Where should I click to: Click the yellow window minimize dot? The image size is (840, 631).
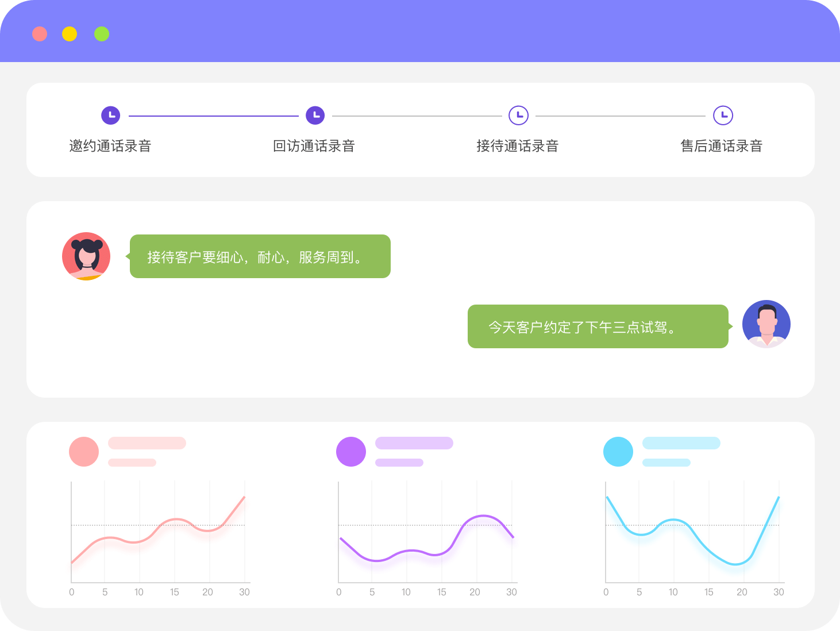pos(70,34)
